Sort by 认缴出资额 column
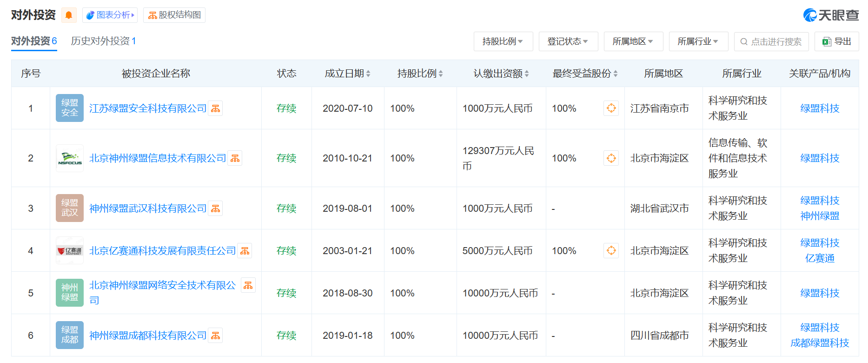 pyautogui.click(x=501, y=74)
